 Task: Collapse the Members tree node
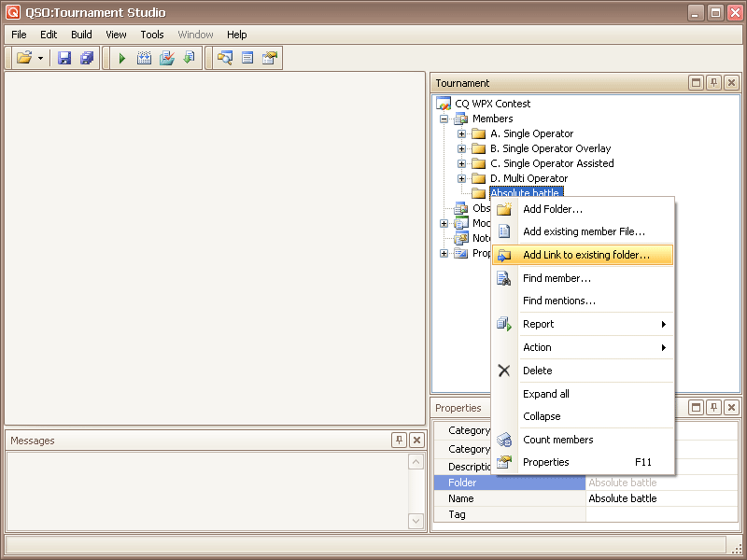pyautogui.click(x=444, y=119)
